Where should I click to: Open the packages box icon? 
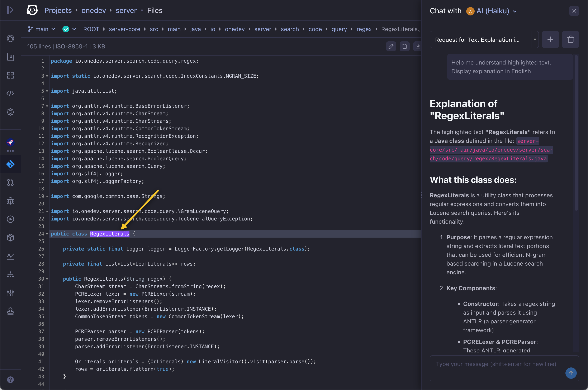(x=10, y=237)
